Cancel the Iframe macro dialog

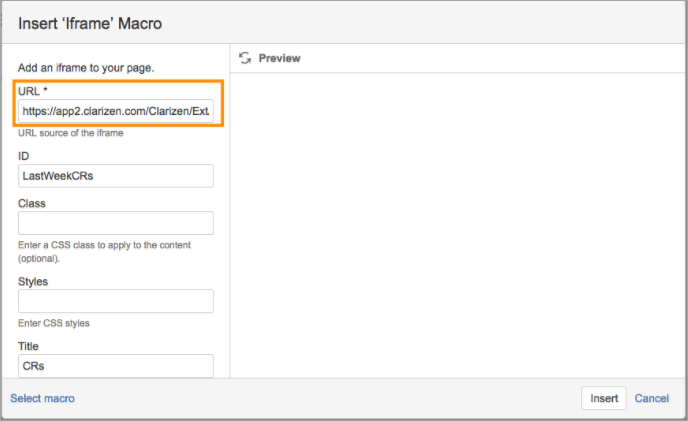652,398
